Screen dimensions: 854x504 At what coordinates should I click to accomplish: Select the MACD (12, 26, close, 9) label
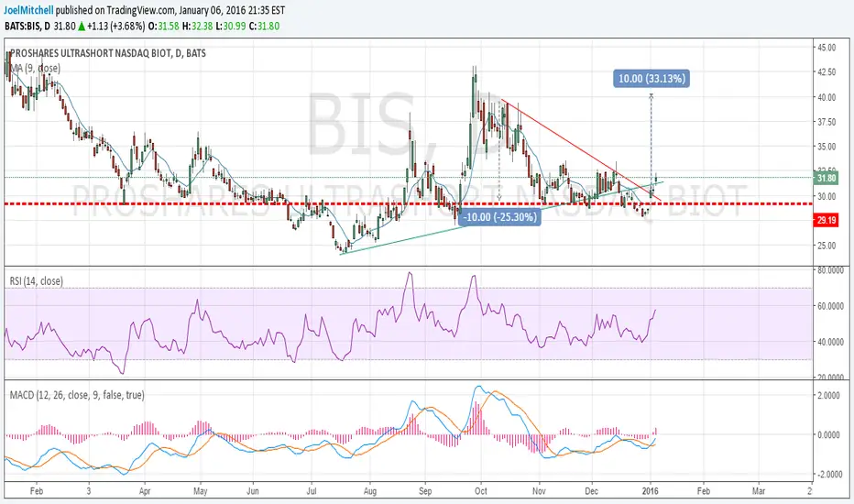(77, 394)
